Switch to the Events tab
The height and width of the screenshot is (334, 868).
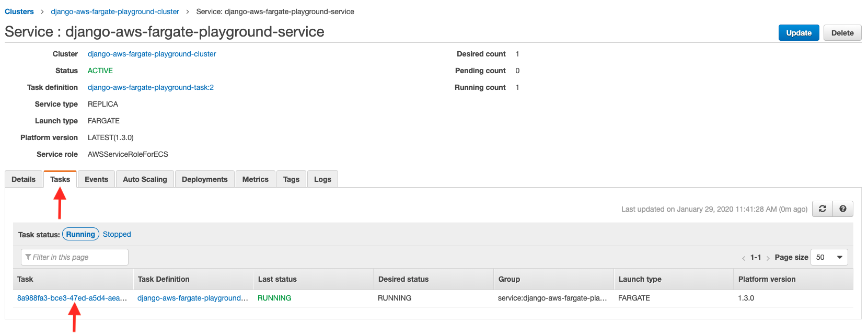96,179
